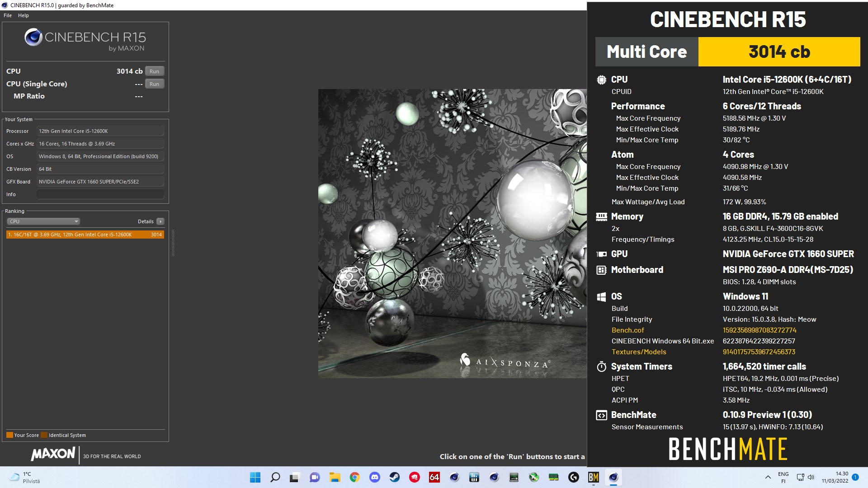Open the File menu
Viewport: 868px width, 488px height.
click(8, 15)
